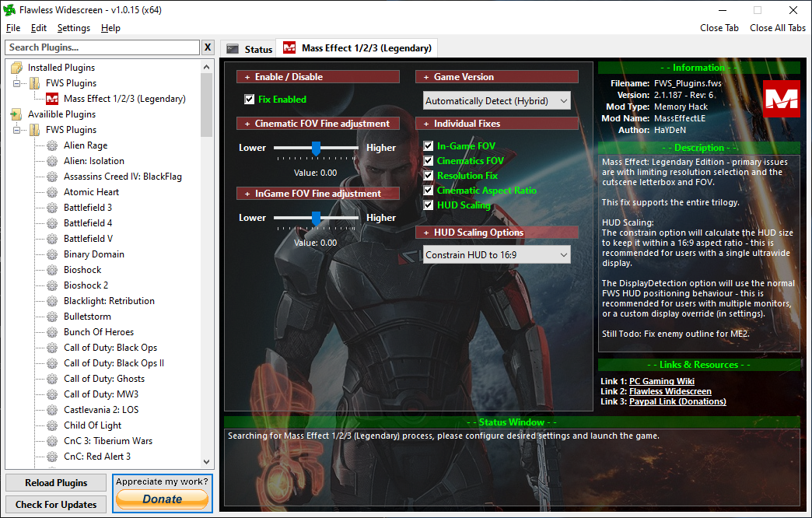Click the red M icon on Mass Effect tab
Viewport: 812px width, 518px height.
(x=289, y=47)
